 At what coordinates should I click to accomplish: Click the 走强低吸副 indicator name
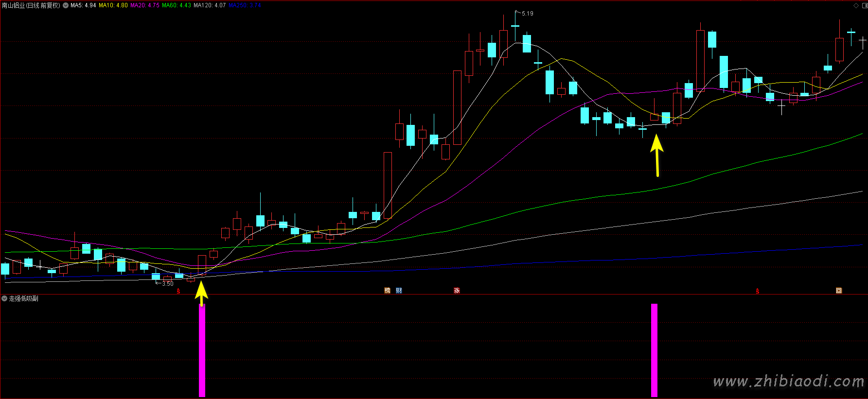coord(24,298)
